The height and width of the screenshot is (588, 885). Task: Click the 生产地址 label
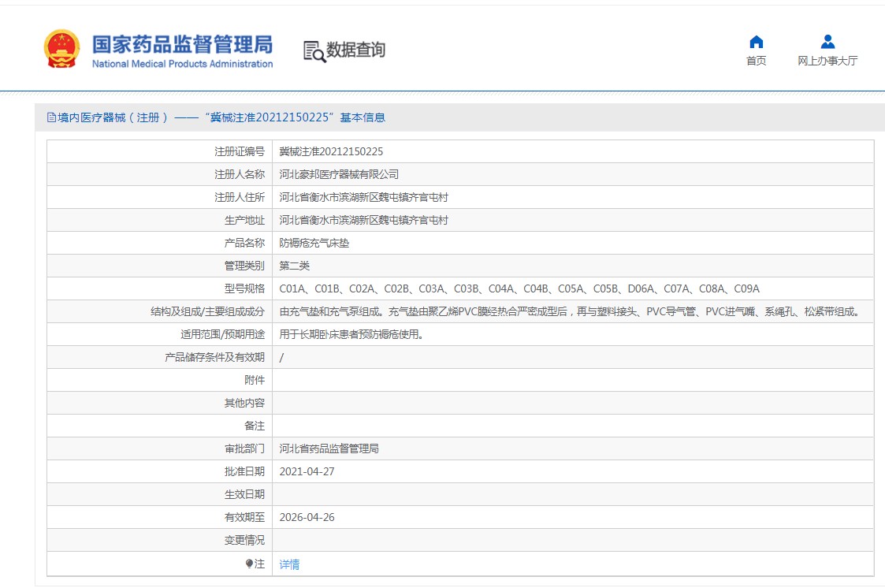tap(244, 220)
